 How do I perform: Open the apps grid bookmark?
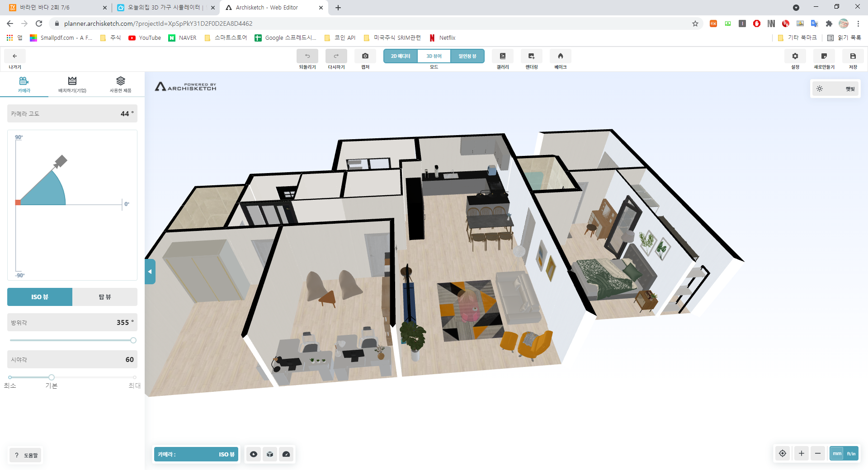14,38
